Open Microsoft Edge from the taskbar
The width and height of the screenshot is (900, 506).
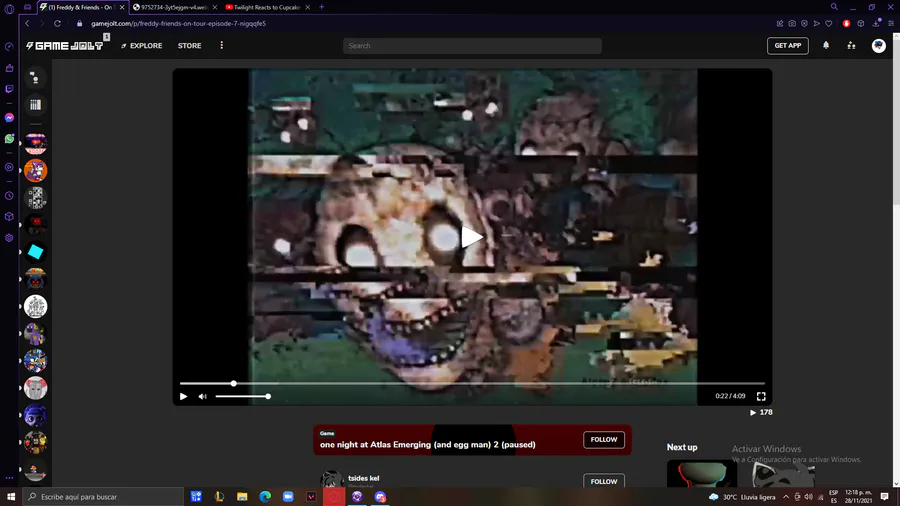pos(265,496)
